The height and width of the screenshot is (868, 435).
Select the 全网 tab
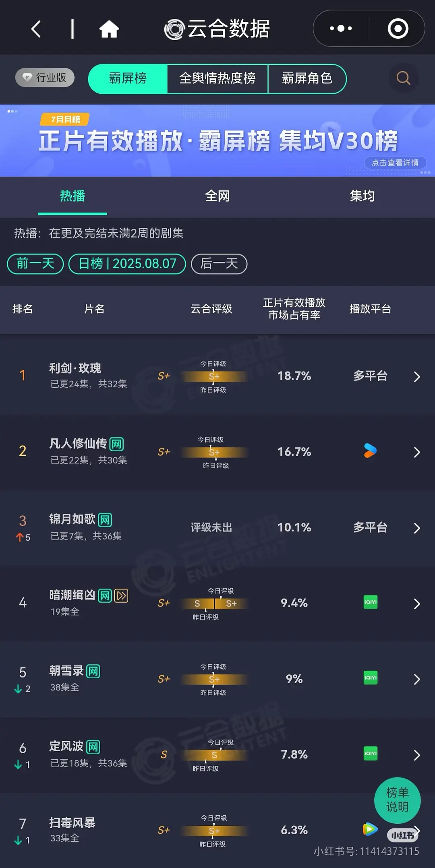point(217,196)
